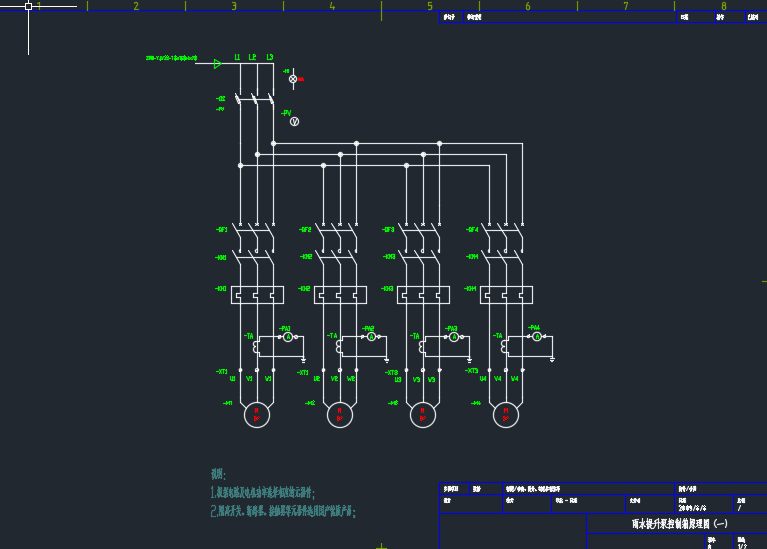Click the date cell in title block

click(x=690, y=508)
